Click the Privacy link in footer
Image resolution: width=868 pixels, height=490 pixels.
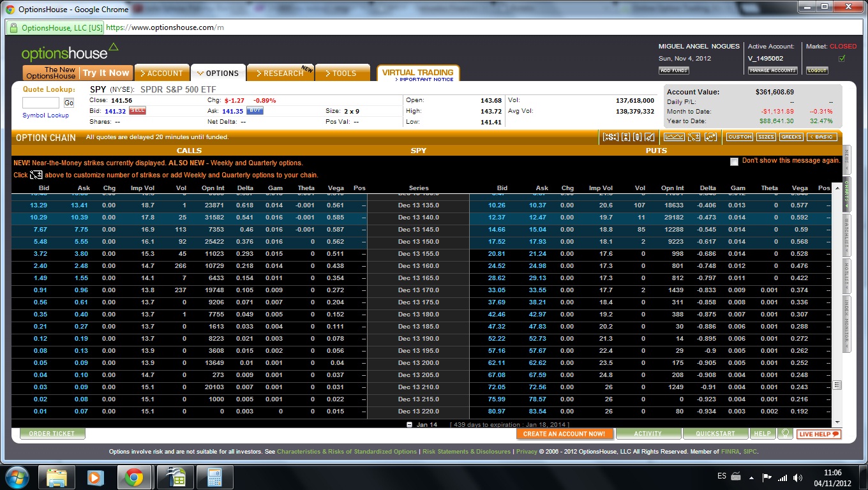[527, 452]
